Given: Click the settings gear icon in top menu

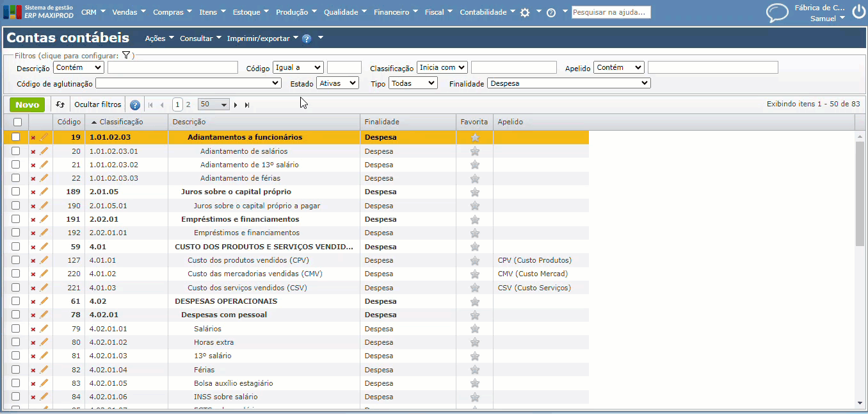Looking at the screenshot, I should [x=525, y=12].
